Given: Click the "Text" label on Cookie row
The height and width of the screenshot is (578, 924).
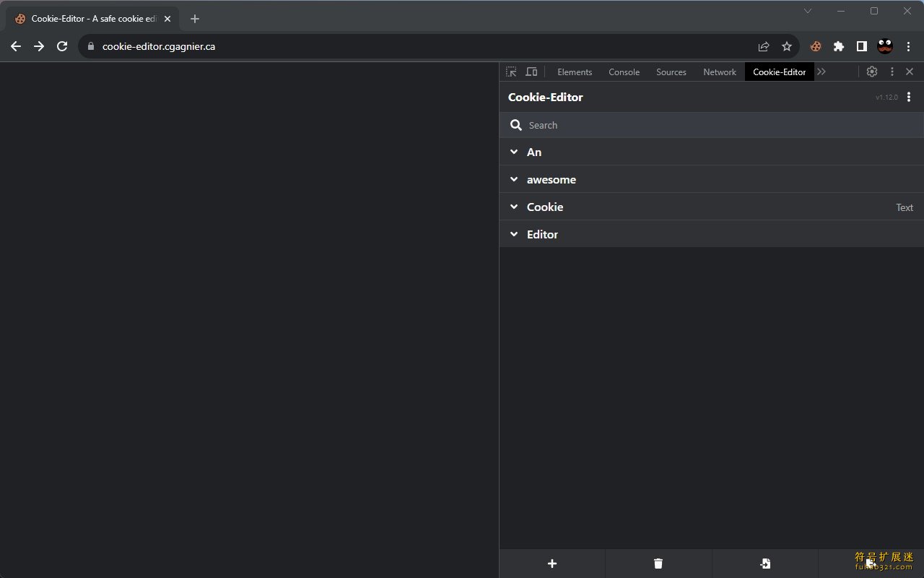Looking at the screenshot, I should tap(905, 207).
